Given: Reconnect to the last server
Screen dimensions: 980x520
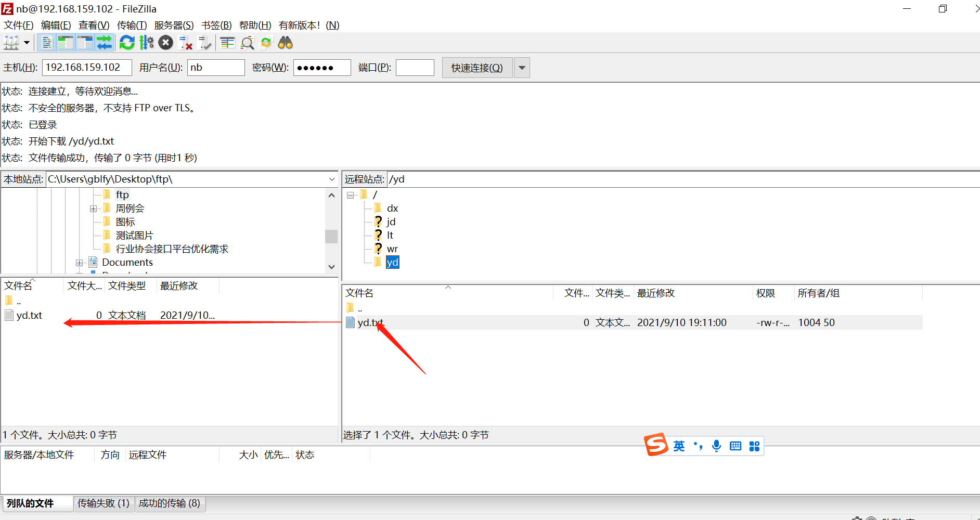Looking at the screenshot, I should tap(204, 43).
